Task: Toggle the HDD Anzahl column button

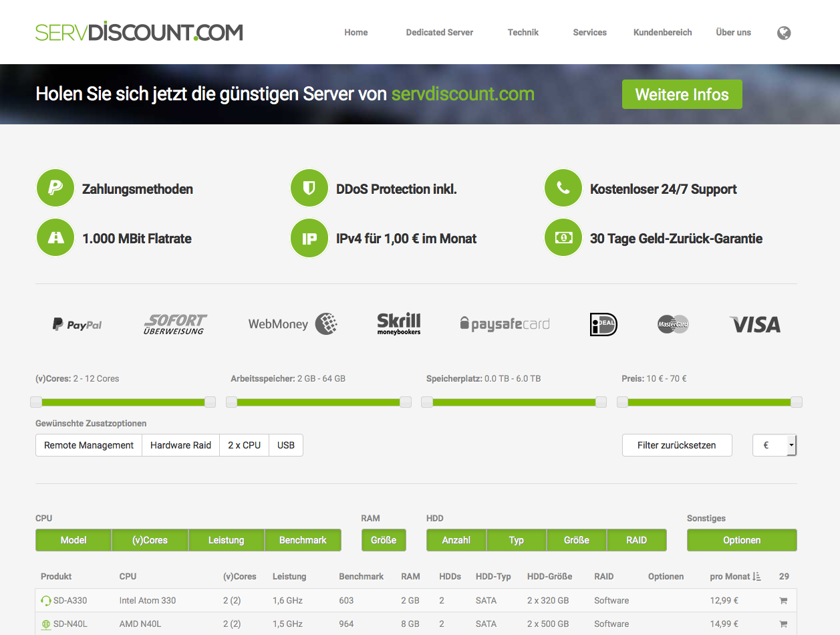Action: point(456,540)
